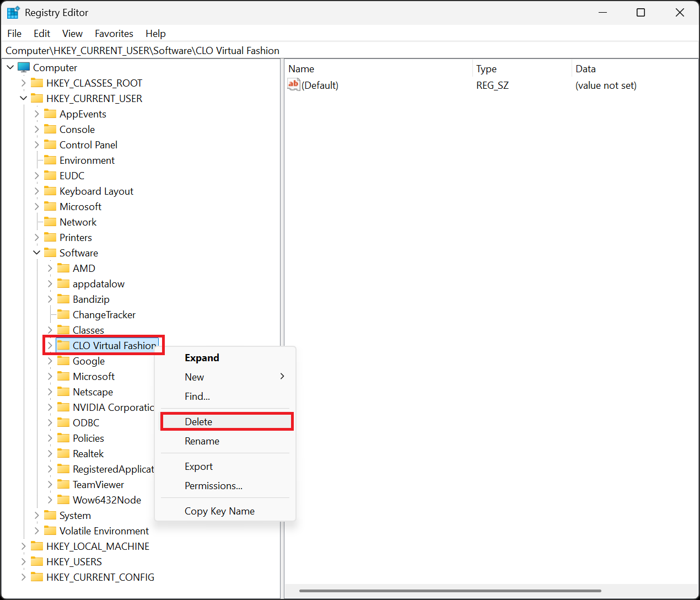Image resolution: width=700 pixels, height=600 pixels.
Task: Click the NVIDIA Corporation folder icon
Action: [x=63, y=407]
